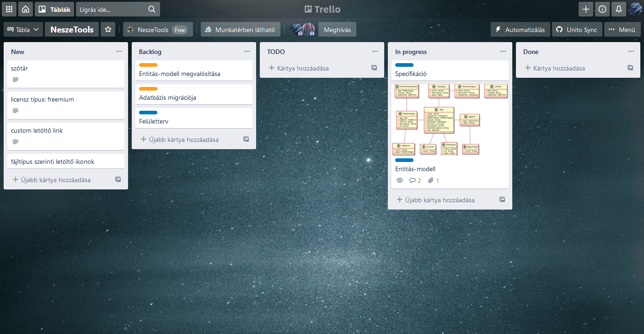This screenshot has height=334, width=644.
Task: Create from template in New list
Action: 118,180
